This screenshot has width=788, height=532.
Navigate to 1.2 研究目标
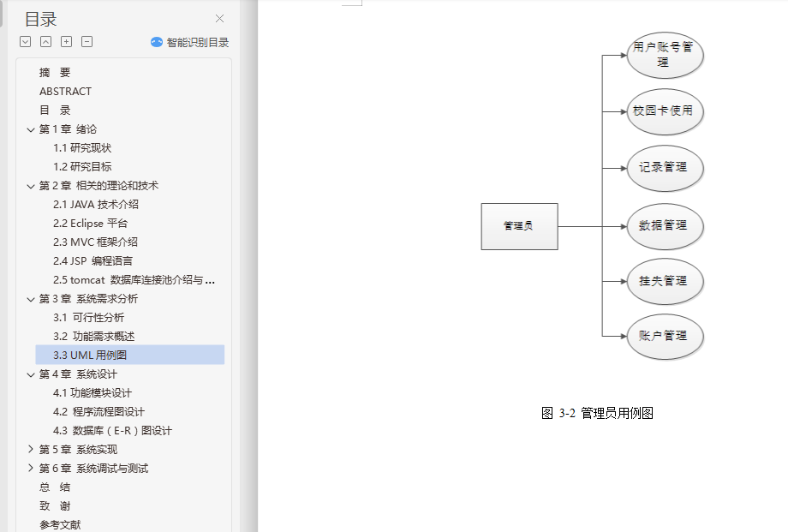(x=82, y=166)
